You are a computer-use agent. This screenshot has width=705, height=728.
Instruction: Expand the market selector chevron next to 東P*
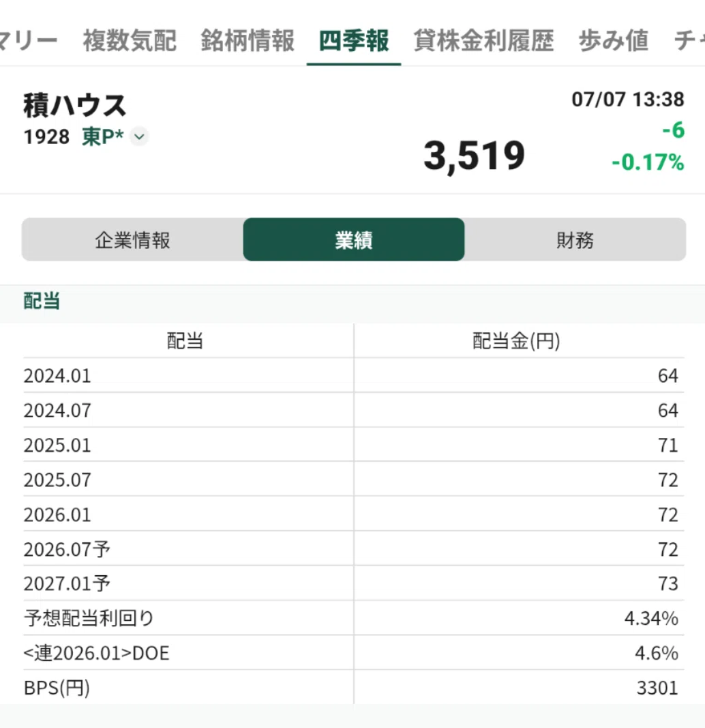tap(139, 136)
